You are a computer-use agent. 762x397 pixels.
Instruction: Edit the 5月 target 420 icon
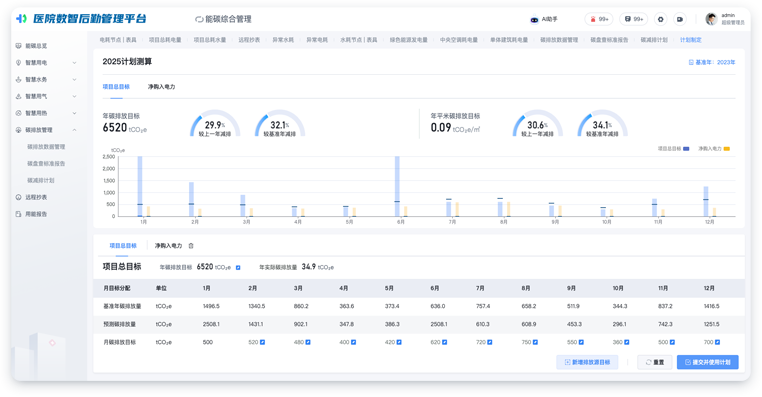(x=399, y=342)
